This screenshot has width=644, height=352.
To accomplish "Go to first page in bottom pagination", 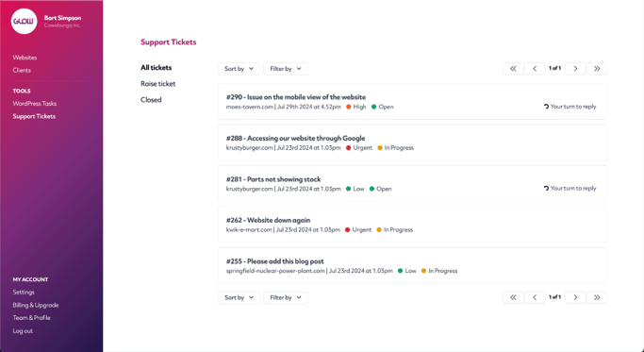I will click(x=513, y=297).
